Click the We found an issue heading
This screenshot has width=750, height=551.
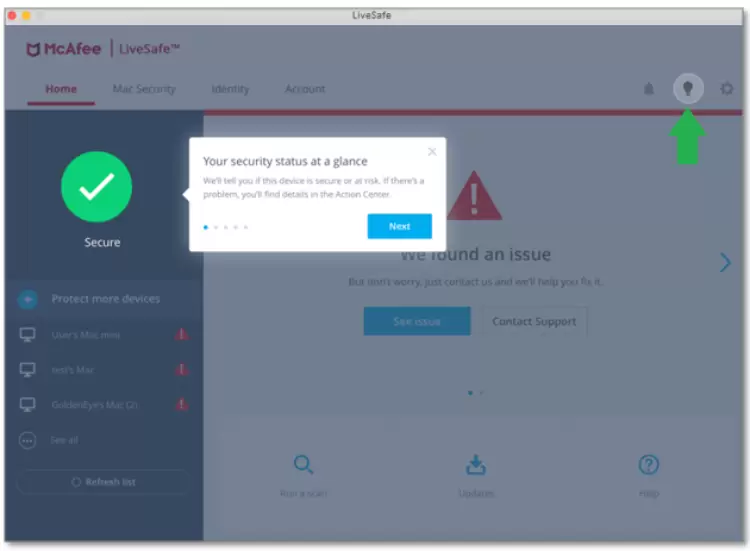pos(475,254)
